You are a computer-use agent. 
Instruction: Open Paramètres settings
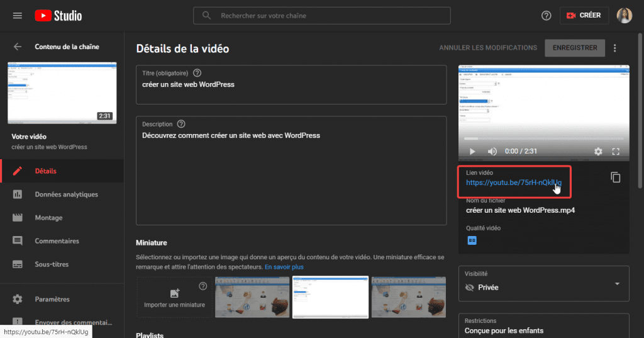coord(62,300)
